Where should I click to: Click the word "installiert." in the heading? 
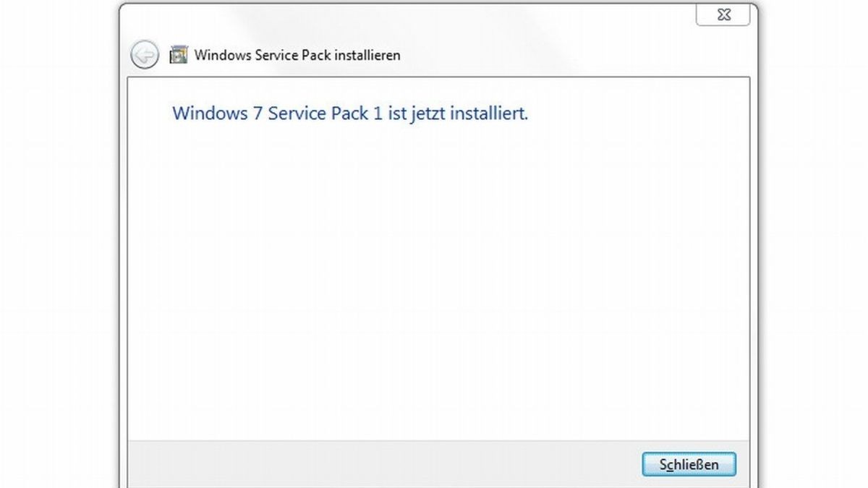(490, 114)
